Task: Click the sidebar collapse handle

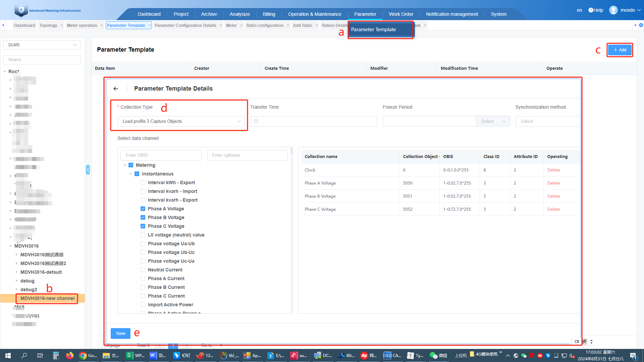Action: 88,170
